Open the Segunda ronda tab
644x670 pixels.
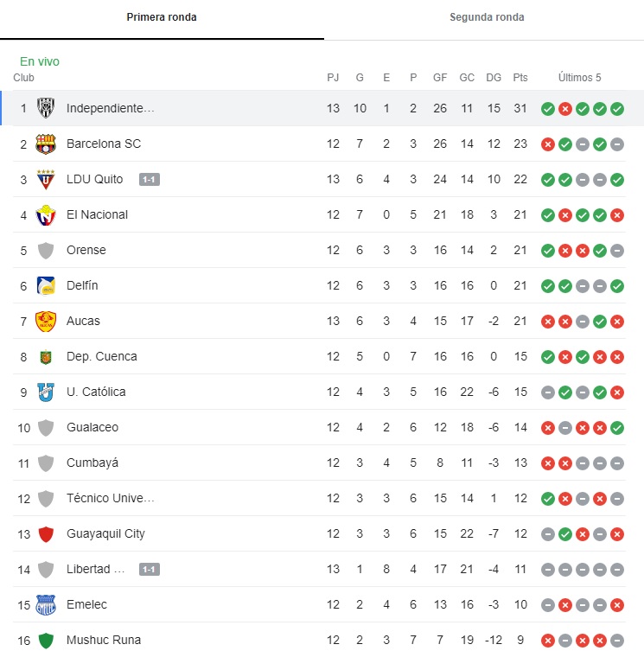pyautogui.click(x=487, y=17)
